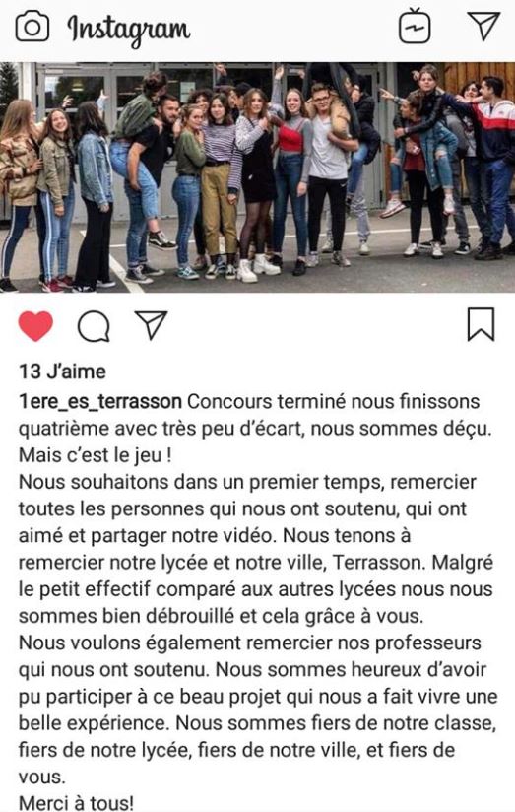Open IGTV from the top bar
Image resolution: width=515 pixels, height=812 pixels.
pyautogui.click(x=415, y=26)
